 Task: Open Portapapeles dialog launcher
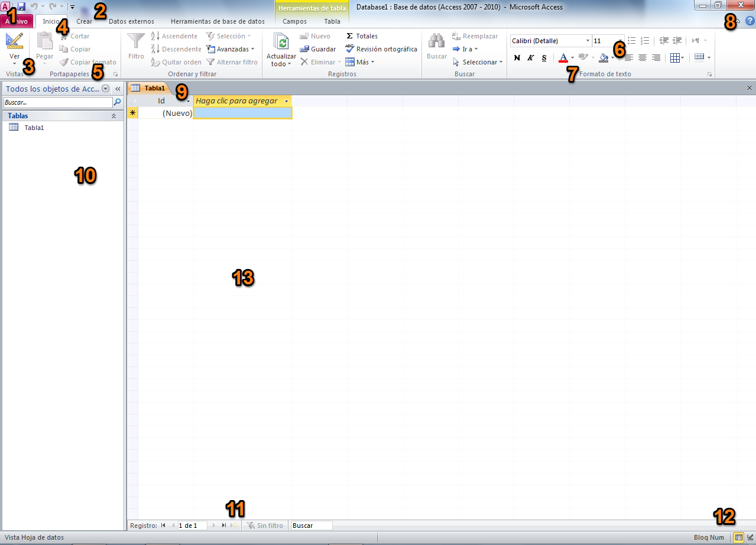[115, 74]
